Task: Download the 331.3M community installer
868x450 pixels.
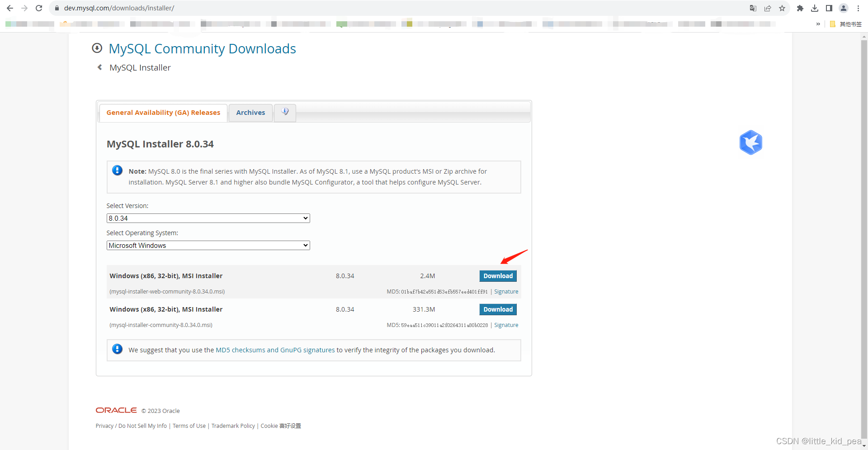Action: pyautogui.click(x=498, y=309)
